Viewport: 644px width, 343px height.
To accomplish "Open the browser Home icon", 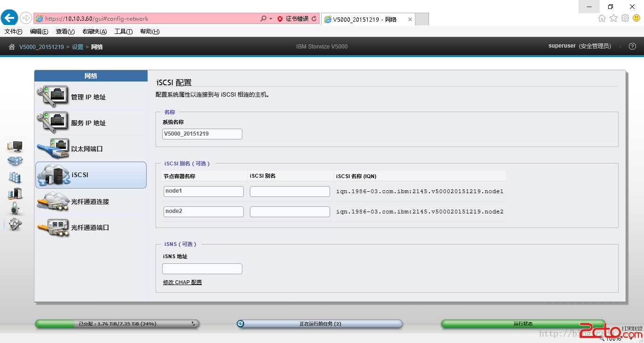I will [x=602, y=18].
